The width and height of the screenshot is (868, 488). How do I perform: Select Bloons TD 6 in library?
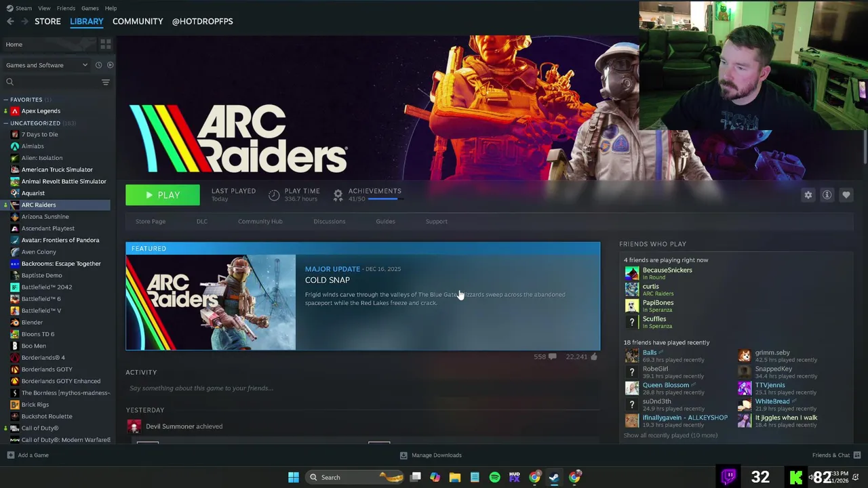click(x=38, y=334)
